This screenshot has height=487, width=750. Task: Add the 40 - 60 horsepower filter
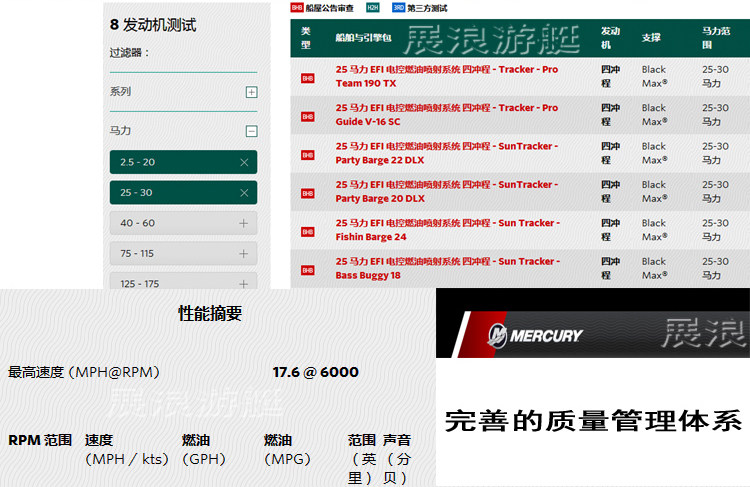tap(243, 223)
